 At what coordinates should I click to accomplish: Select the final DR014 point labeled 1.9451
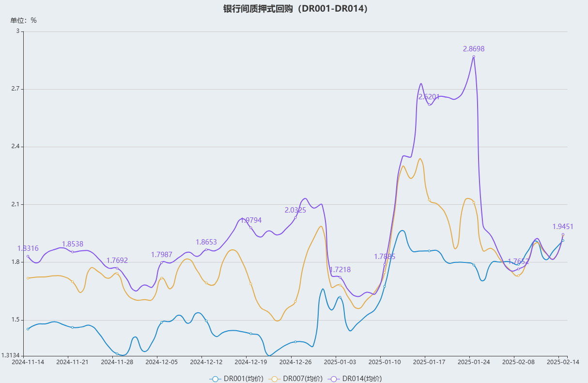coord(563,234)
